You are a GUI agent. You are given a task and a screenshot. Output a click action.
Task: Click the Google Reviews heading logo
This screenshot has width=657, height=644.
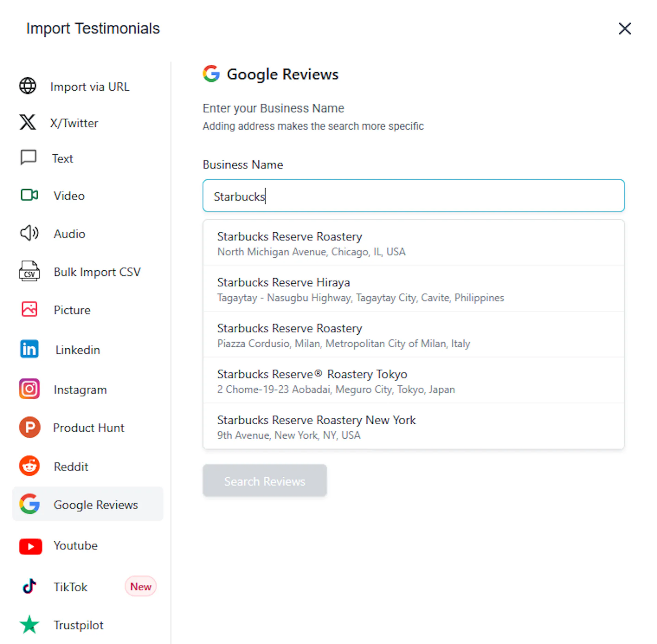click(x=211, y=74)
